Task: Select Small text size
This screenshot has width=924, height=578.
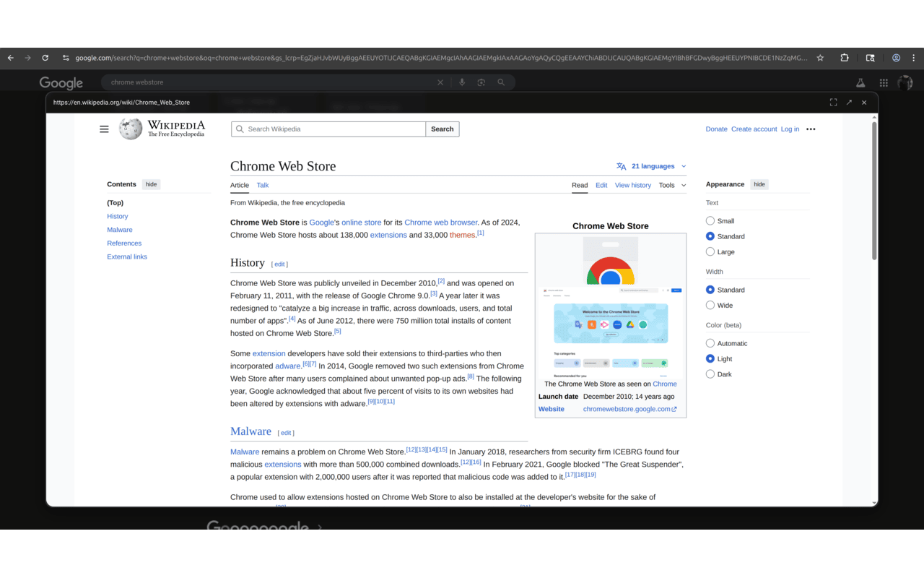Action: click(710, 221)
